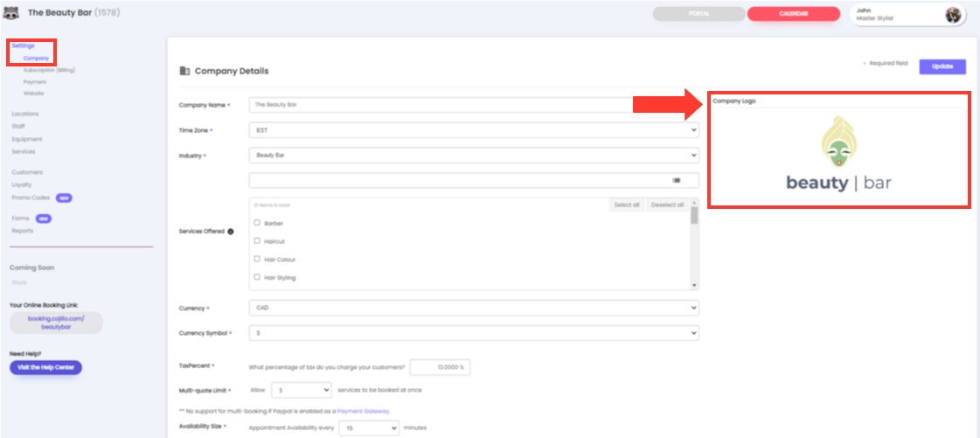
Task: Click the services list scrollbar thumb
Action: [694, 215]
